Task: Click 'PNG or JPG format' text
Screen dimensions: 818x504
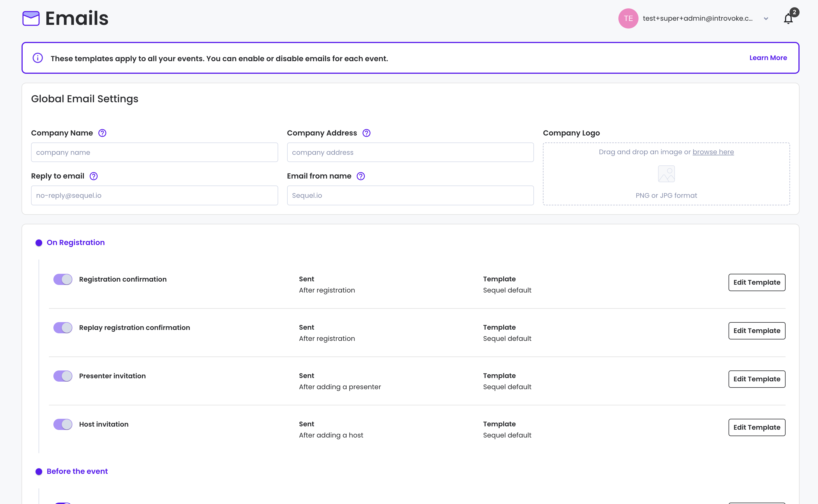Action: 666,196
